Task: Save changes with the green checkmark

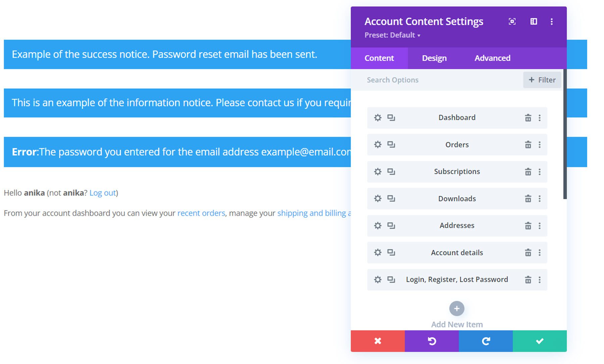Action: pos(540,341)
